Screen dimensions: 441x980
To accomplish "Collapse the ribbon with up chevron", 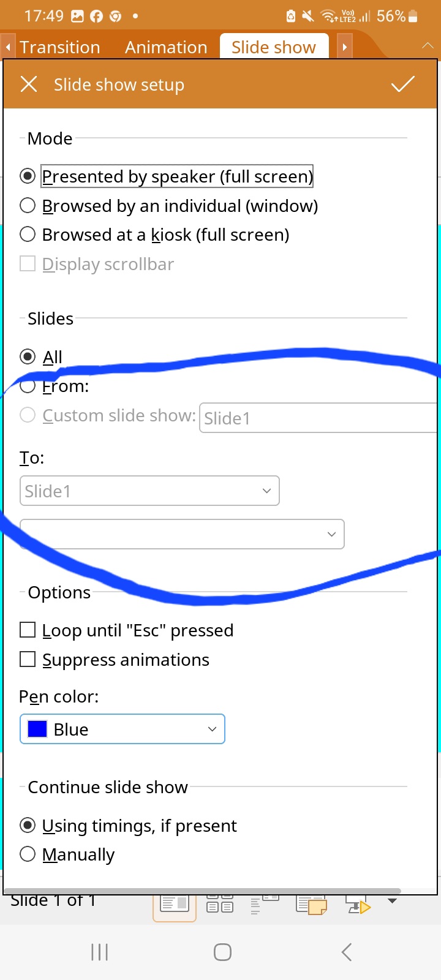I will coord(428,47).
